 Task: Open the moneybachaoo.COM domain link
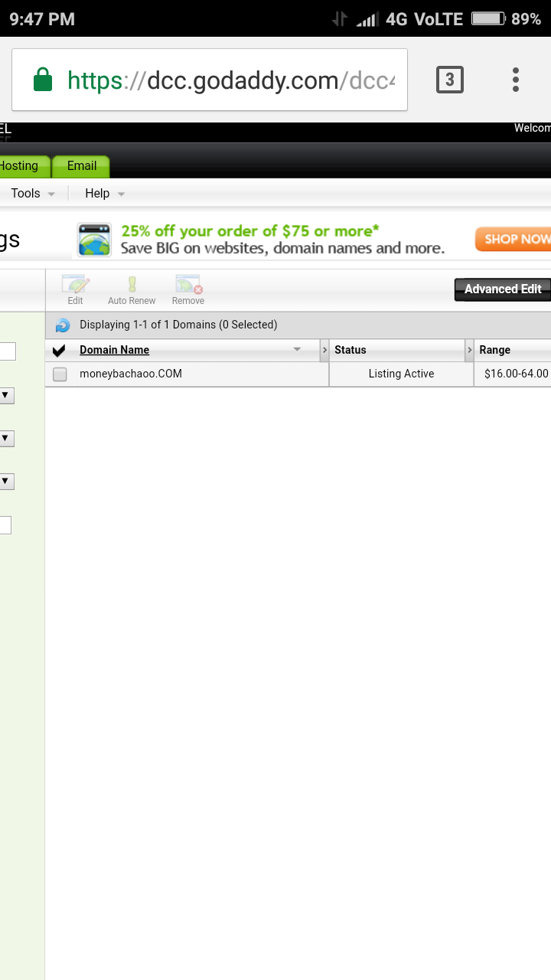(x=131, y=374)
